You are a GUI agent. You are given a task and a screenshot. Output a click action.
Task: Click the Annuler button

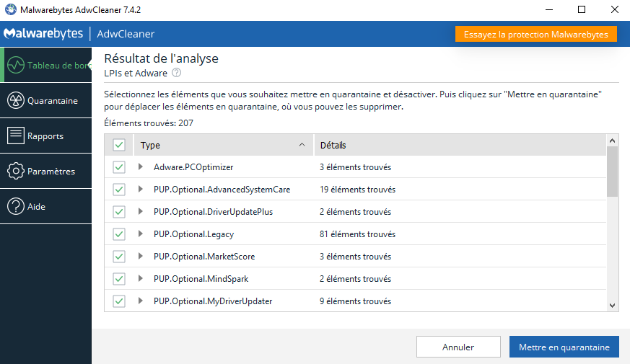(458, 347)
